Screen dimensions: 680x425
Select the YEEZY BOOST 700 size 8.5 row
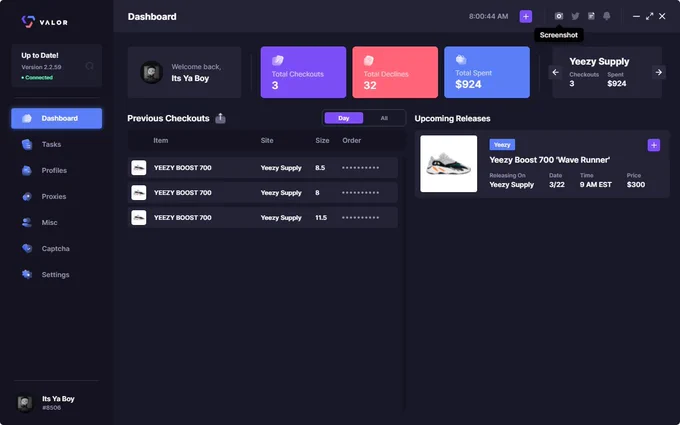(263, 168)
